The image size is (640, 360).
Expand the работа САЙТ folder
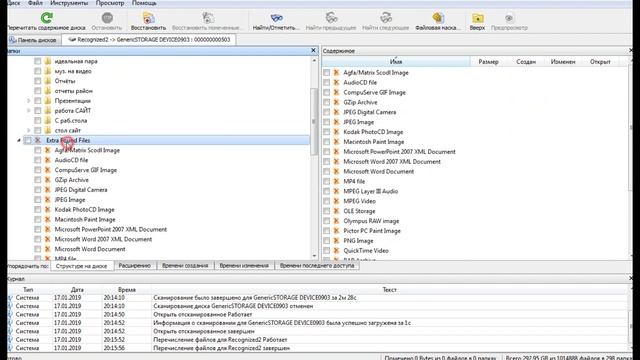pyautogui.click(x=29, y=111)
